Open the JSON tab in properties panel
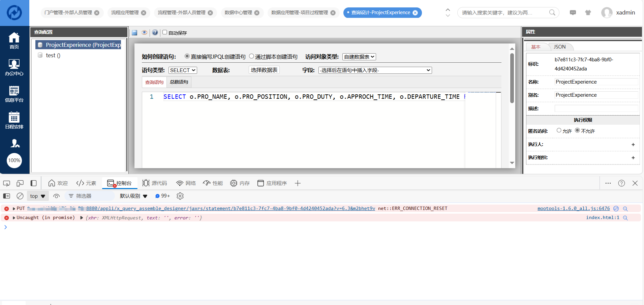This screenshot has height=305, width=644. coord(560,47)
